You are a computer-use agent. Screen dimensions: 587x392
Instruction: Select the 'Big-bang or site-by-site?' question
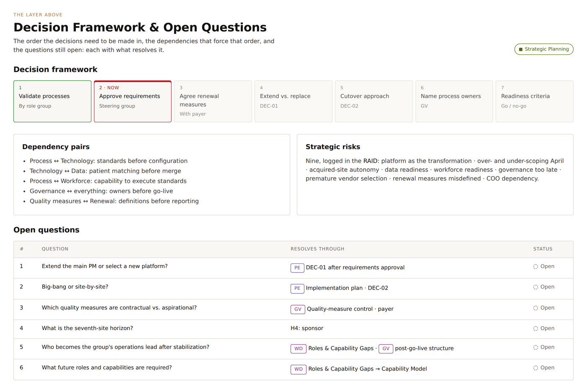click(x=75, y=287)
